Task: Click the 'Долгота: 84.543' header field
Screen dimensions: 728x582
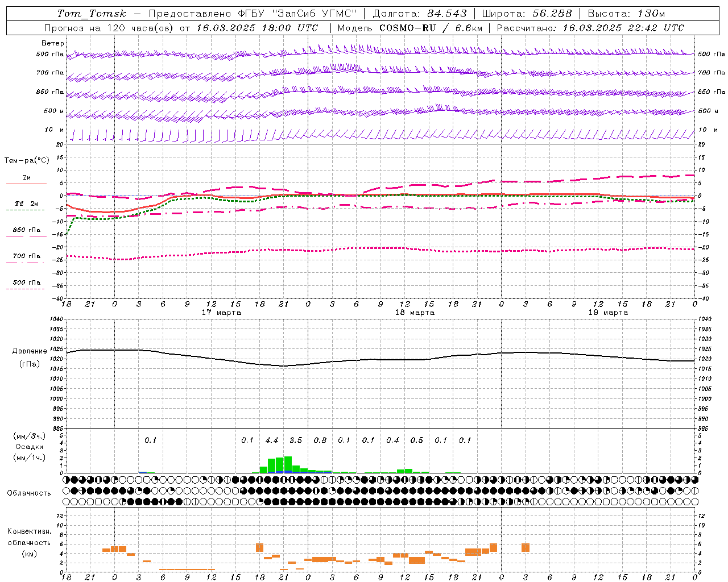Action: (x=420, y=14)
